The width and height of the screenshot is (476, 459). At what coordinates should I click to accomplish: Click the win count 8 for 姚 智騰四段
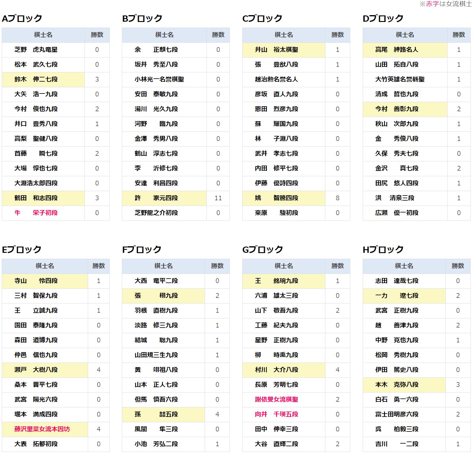click(338, 198)
